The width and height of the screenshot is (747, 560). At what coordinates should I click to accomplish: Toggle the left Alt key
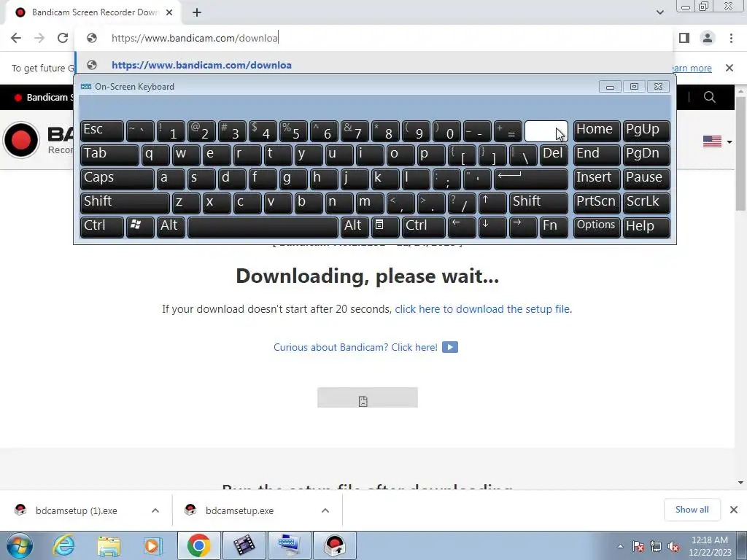click(171, 227)
